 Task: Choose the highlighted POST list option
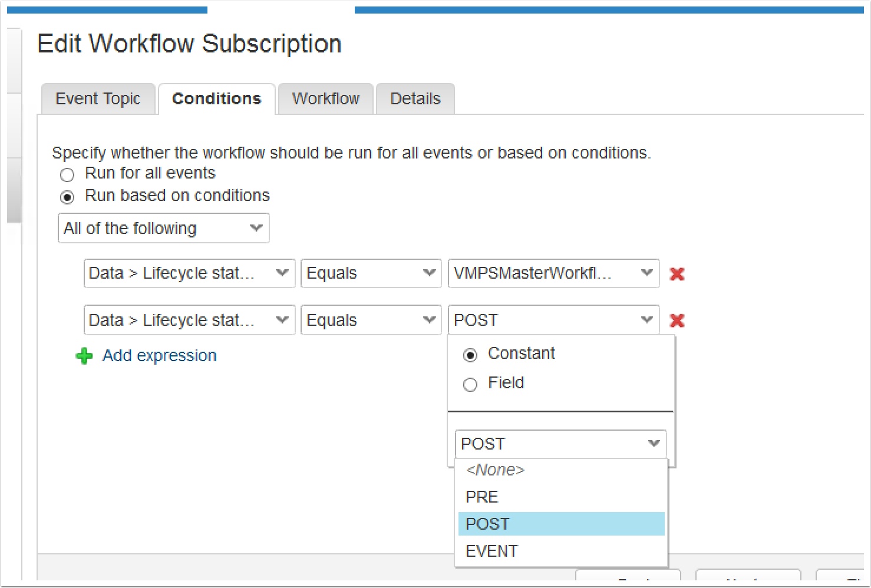[x=488, y=524]
